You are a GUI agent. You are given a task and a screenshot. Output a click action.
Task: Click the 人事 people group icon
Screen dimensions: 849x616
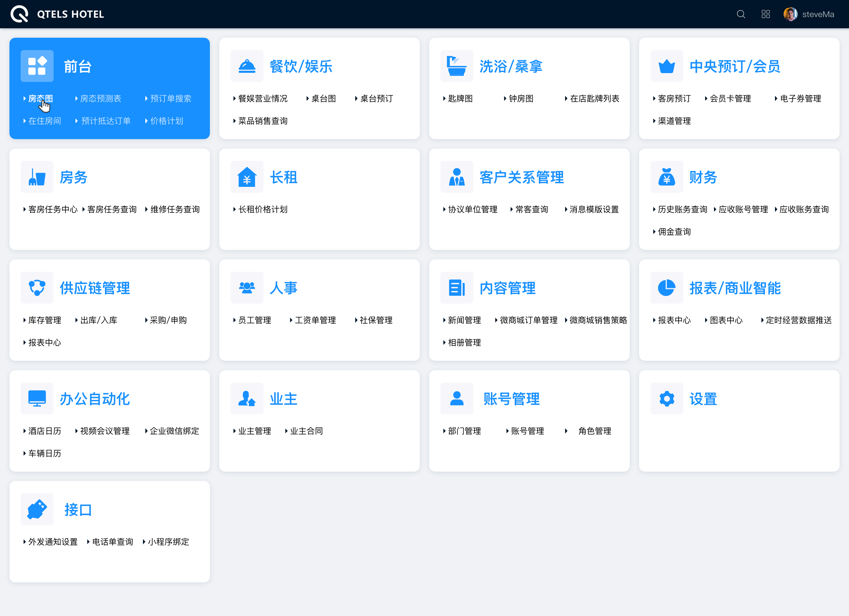click(x=247, y=288)
